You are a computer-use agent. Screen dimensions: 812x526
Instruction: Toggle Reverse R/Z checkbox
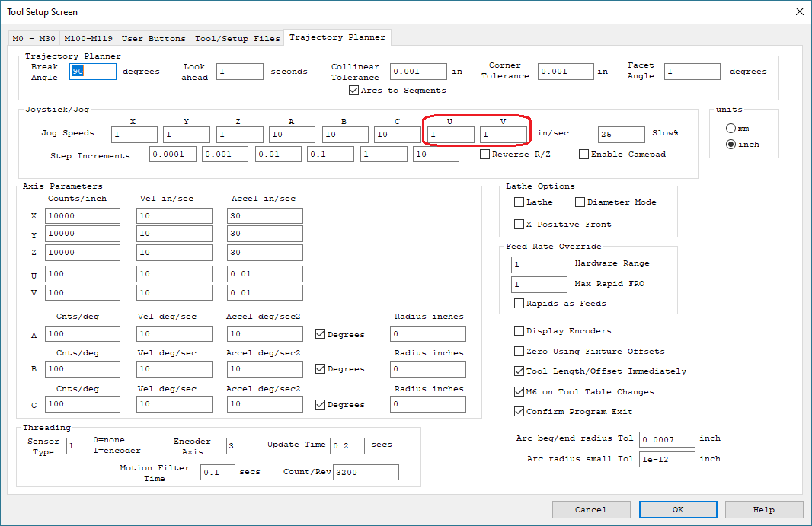[485, 155]
